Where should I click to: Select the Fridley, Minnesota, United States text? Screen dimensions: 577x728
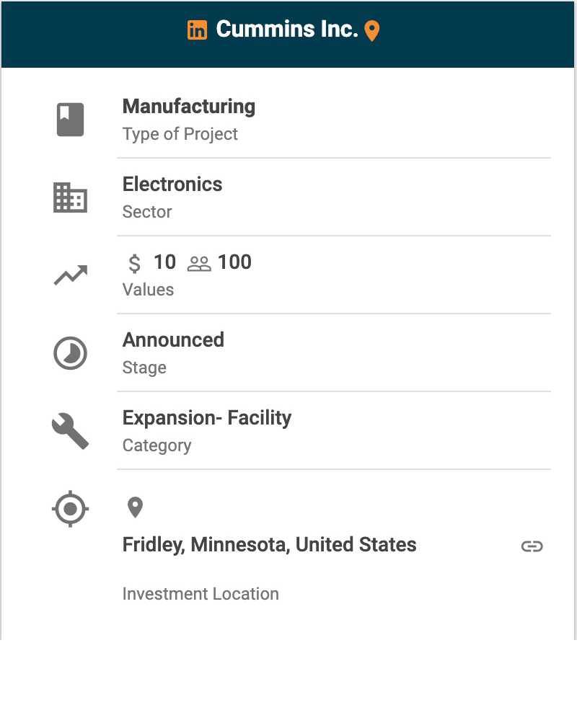269,544
